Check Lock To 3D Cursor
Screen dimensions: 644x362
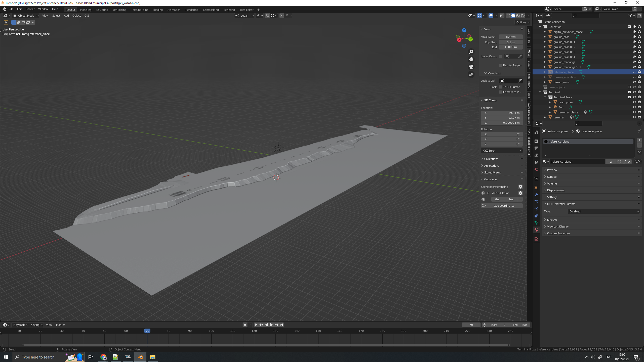(501, 87)
